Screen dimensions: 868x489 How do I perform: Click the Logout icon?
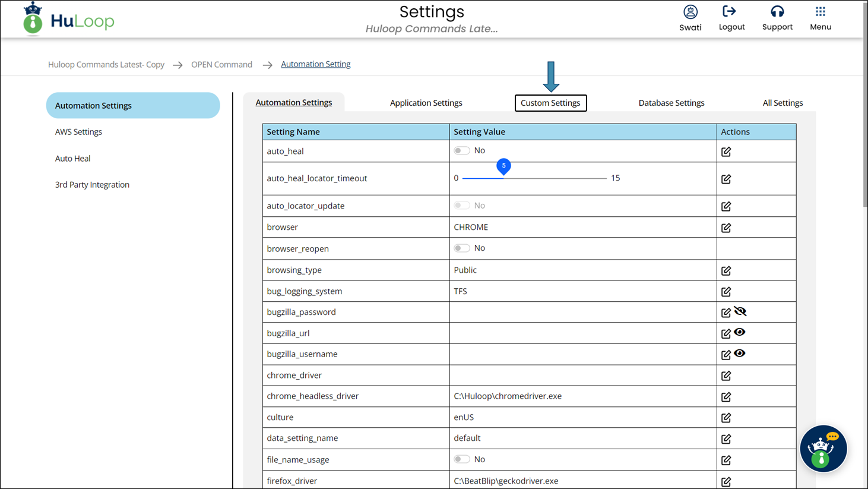click(729, 11)
